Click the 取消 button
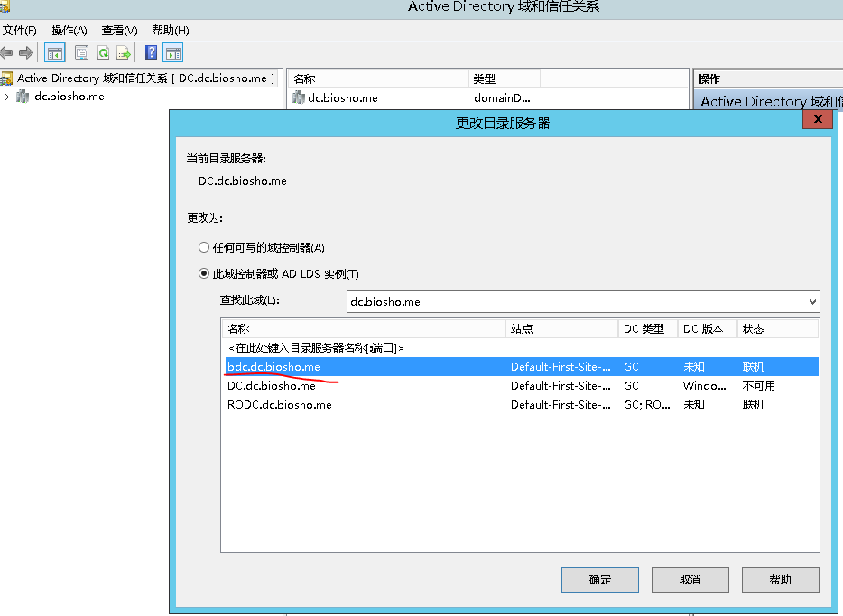This screenshot has width=843, height=616. (x=690, y=580)
